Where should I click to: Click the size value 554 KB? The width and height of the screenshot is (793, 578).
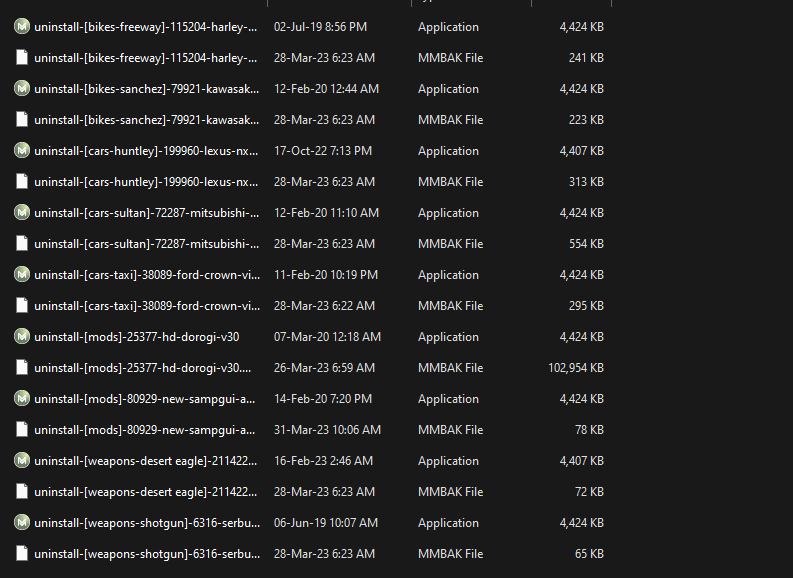[x=586, y=244]
